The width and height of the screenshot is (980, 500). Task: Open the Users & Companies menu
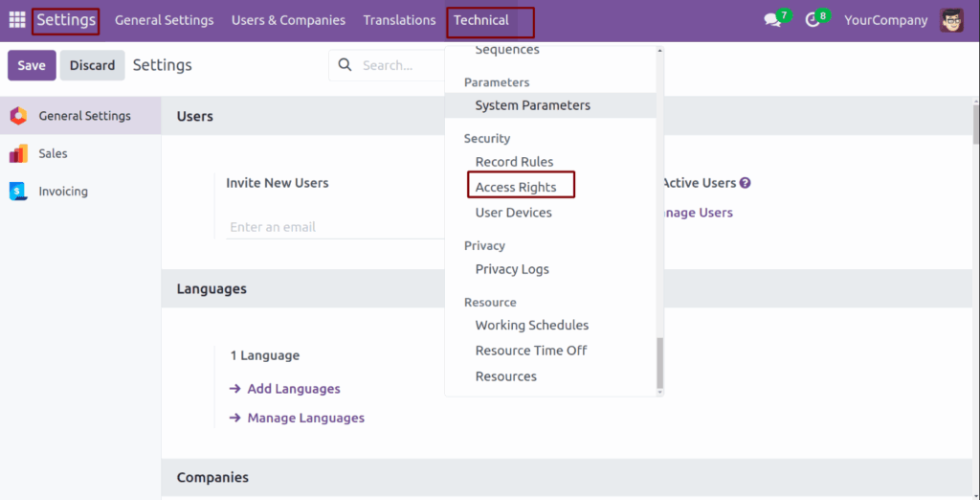pos(288,20)
